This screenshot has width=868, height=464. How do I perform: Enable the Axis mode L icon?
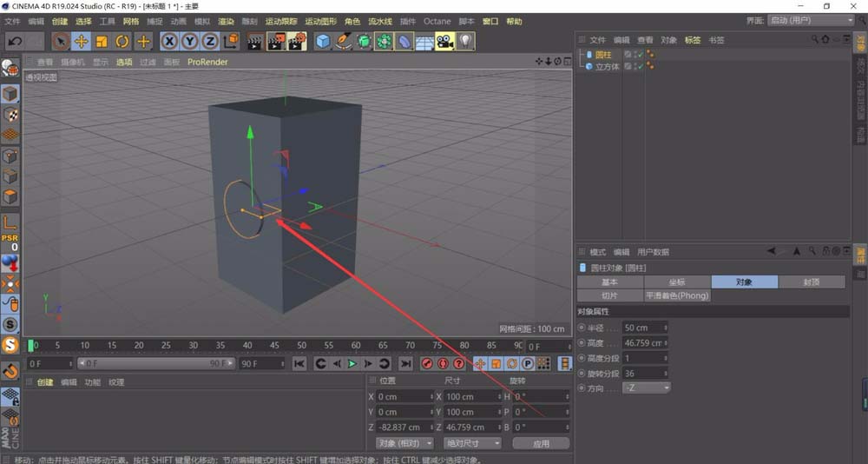pos(10,222)
